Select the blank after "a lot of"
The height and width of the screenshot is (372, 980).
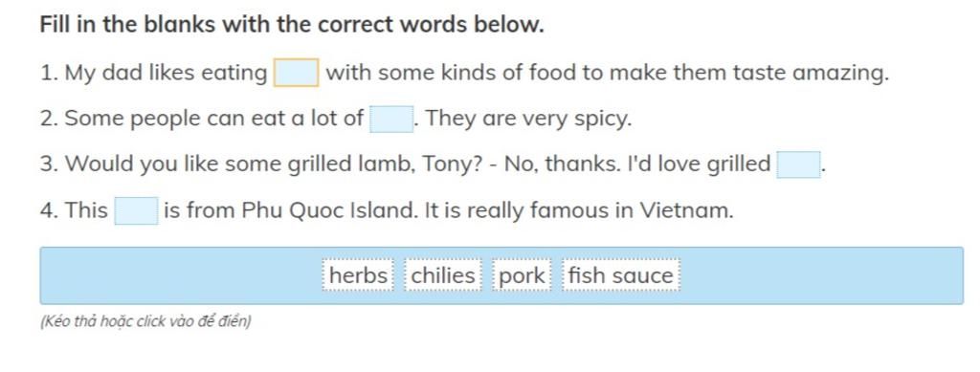click(x=391, y=119)
